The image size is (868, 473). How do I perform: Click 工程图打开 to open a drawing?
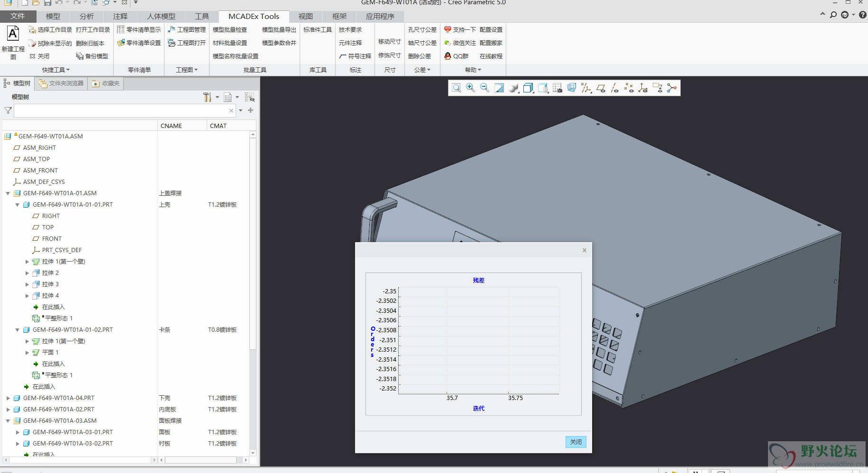[187, 43]
